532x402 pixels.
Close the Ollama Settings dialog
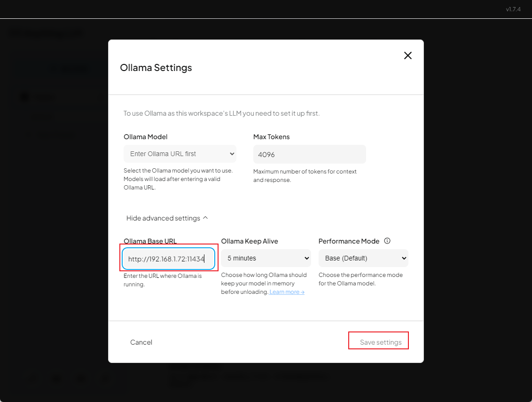point(408,55)
